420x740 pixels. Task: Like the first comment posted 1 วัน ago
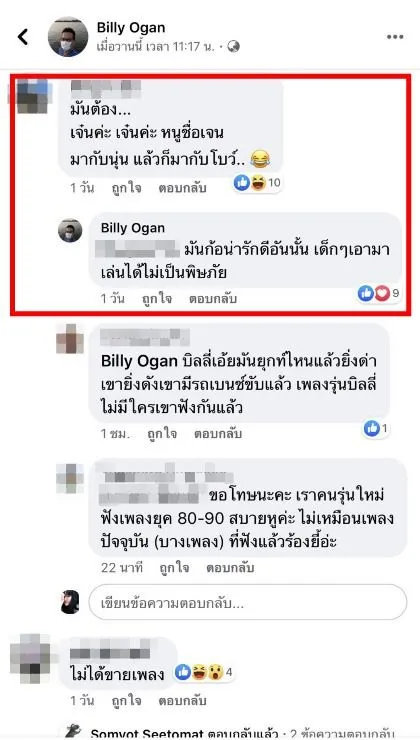[126, 188]
